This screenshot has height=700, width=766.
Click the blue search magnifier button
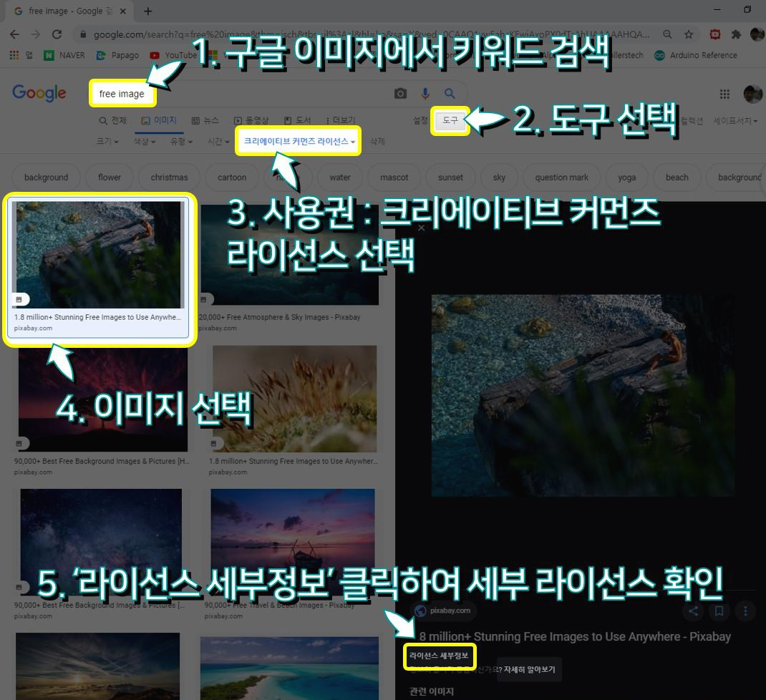[x=450, y=93]
